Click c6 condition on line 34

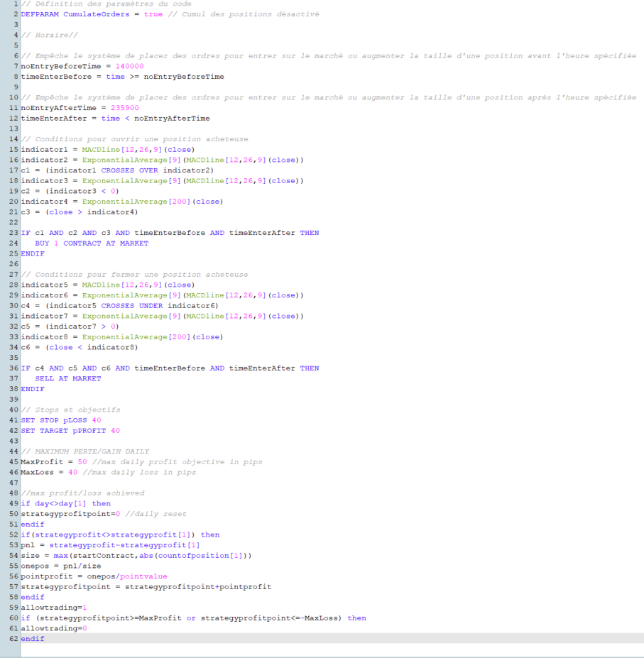[80, 348]
